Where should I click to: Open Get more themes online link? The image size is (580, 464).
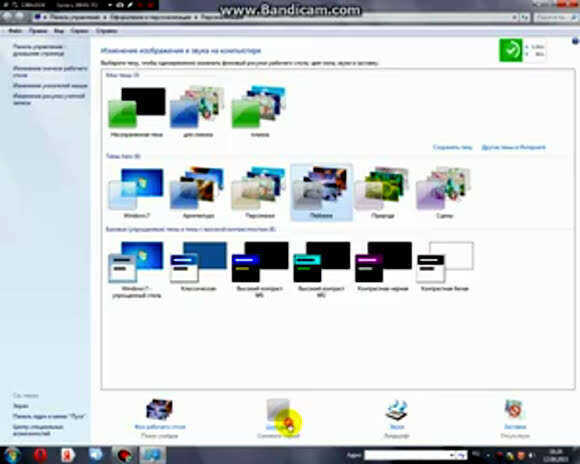coord(513,147)
